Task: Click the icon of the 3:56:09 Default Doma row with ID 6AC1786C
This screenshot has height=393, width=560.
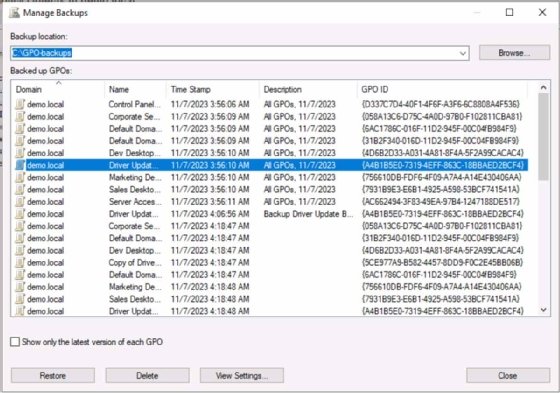Action: pos(20,129)
